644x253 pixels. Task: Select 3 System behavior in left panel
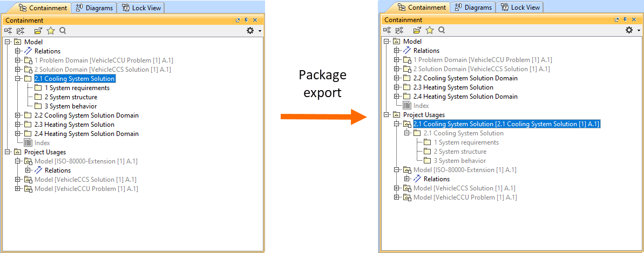(x=71, y=106)
